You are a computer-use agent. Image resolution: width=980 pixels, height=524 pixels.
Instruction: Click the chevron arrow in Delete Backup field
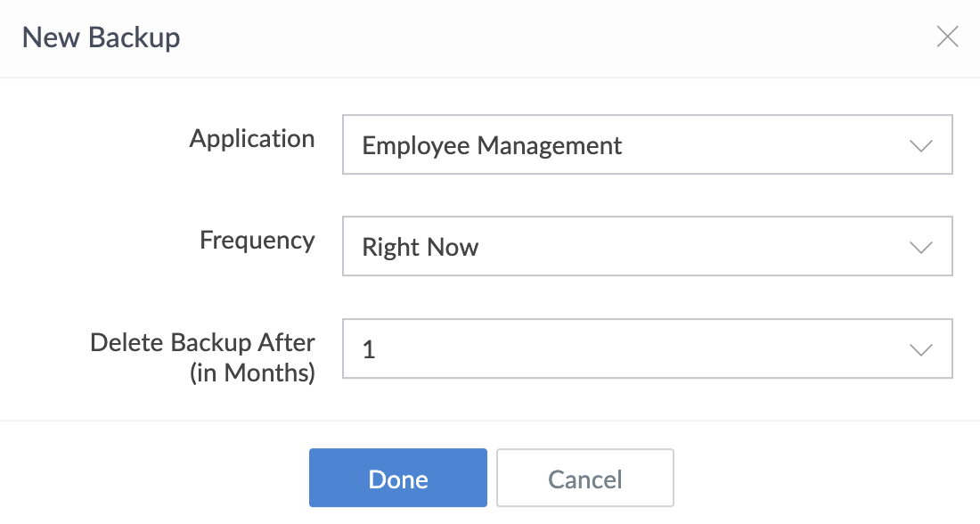(x=920, y=349)
